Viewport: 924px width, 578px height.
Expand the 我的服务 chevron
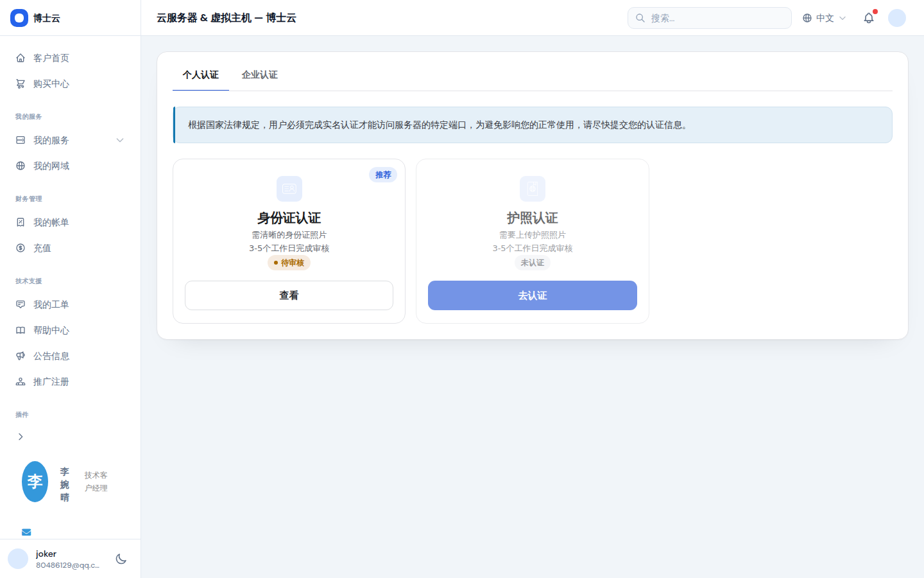pos(120,140)
